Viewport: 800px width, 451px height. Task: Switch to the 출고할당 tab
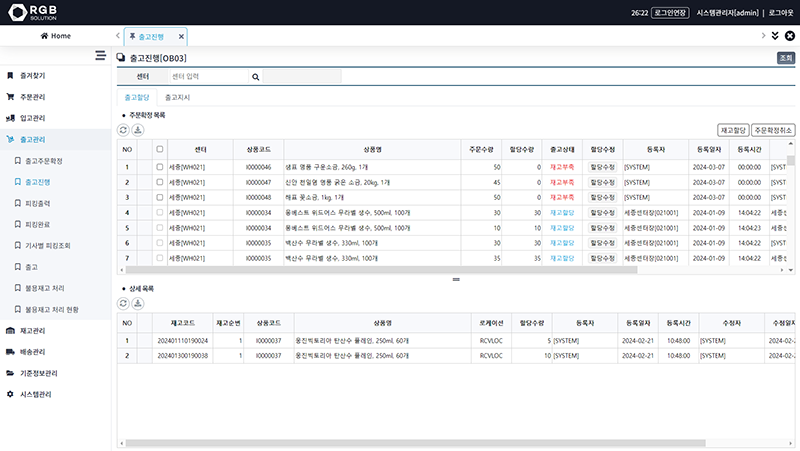137,97
